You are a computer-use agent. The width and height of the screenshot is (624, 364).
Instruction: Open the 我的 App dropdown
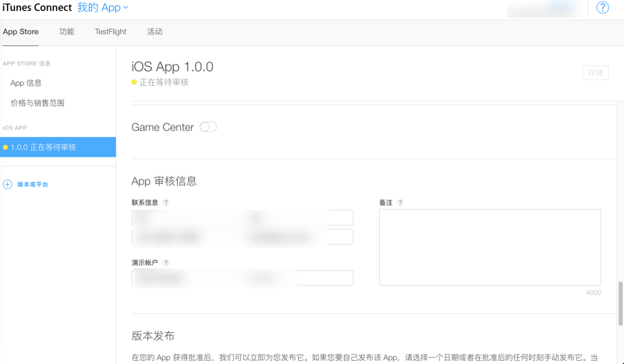[103, 8]
